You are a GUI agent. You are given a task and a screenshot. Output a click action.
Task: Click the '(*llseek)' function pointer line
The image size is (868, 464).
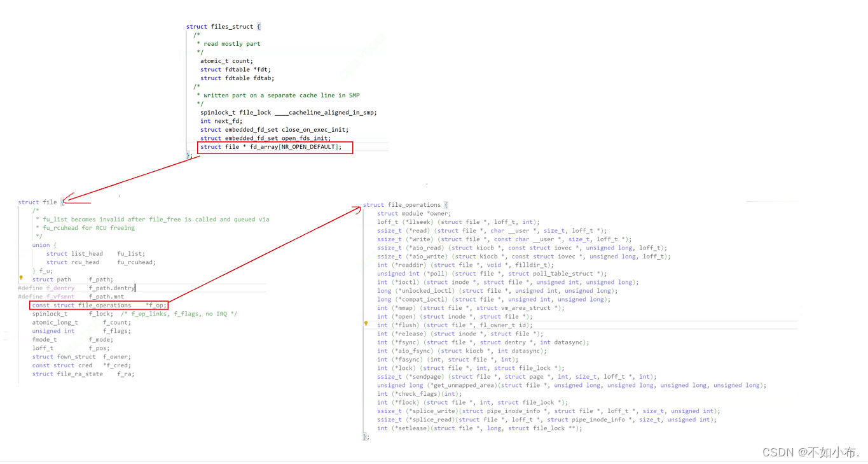tap(458, 222)
